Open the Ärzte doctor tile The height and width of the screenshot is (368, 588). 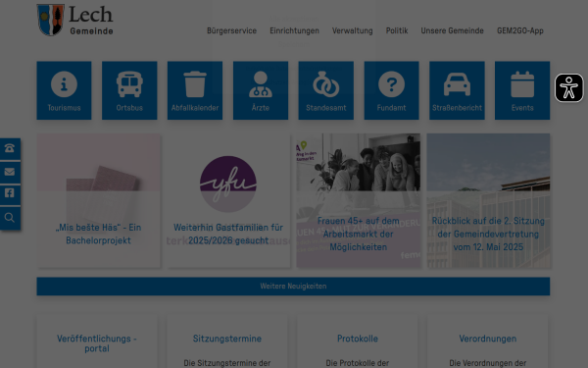261,90
